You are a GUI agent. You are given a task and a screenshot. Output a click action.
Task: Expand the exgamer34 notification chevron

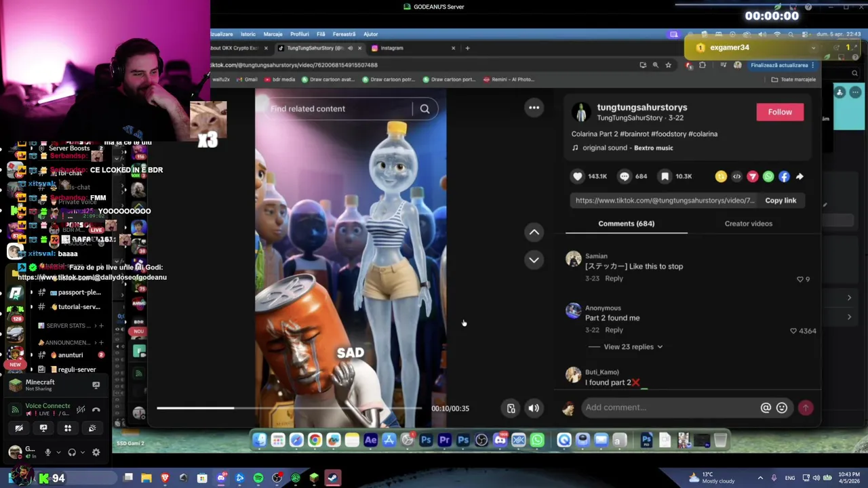[x=813, y=47]
